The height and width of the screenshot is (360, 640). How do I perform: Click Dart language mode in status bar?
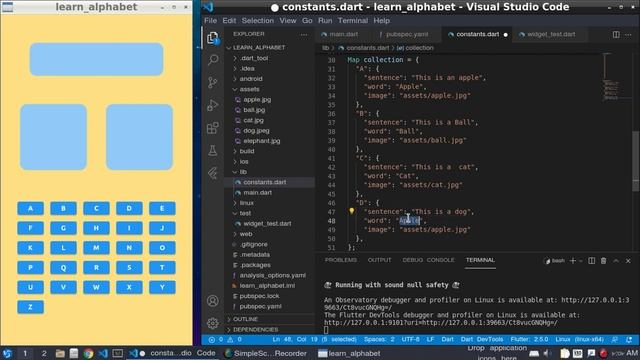tap(447, 340)
